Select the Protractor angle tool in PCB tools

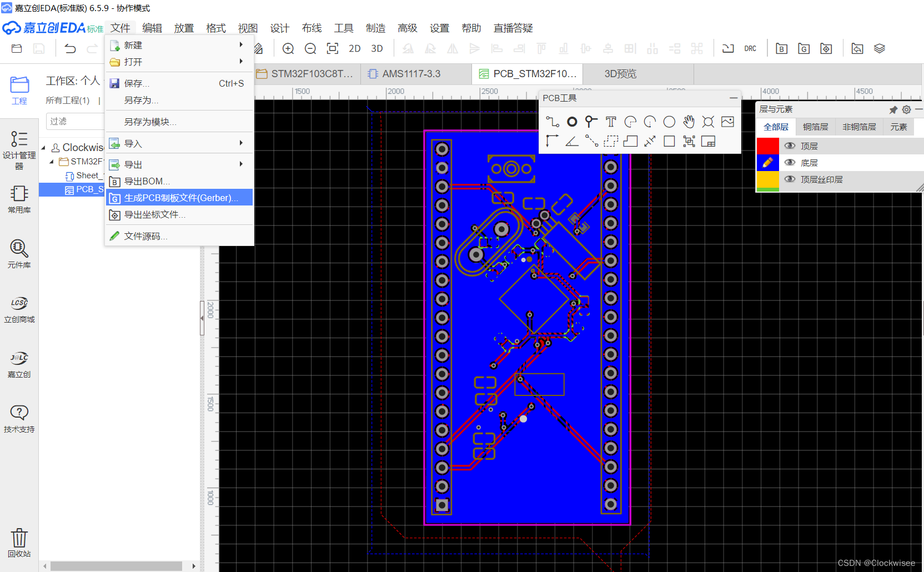pyautogui.click(x=572, y=141)
